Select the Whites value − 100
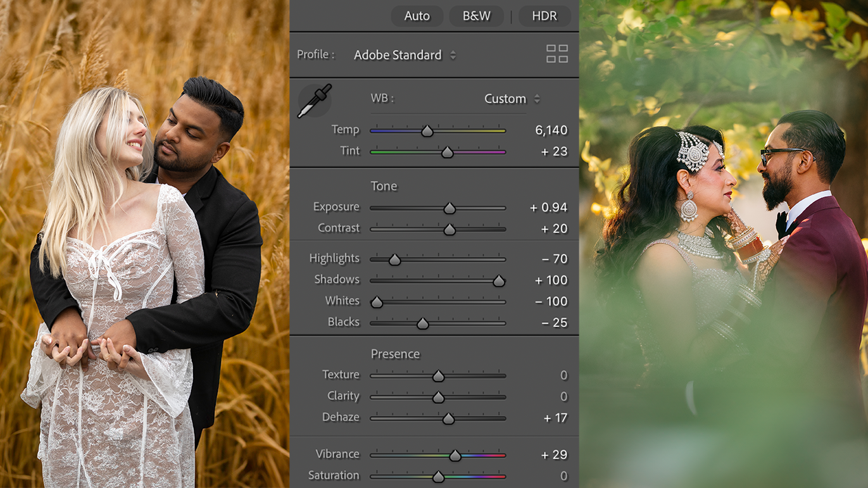The image size is (868, 488). point(551,301)
